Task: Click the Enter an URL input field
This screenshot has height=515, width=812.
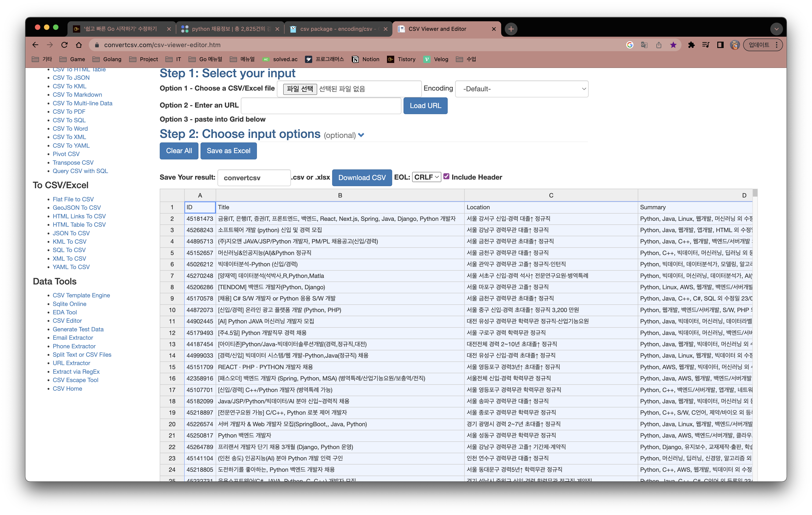Action: [x=321, y=106]
